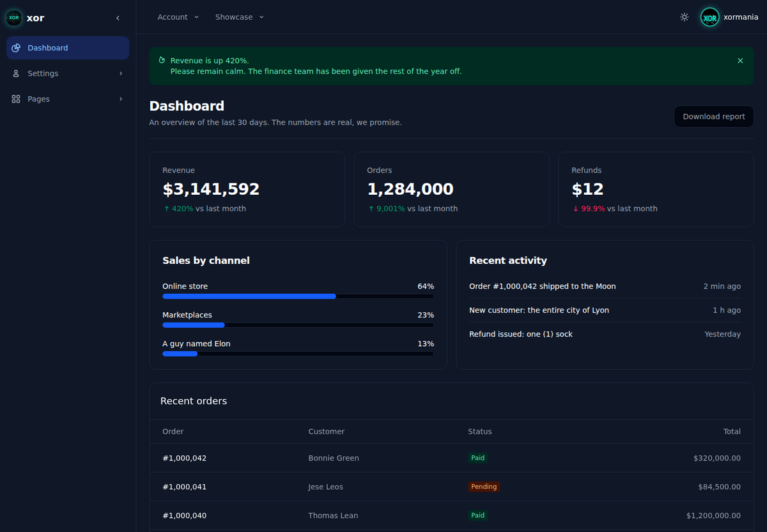Click the 64% Online store percentage

click(426, 287)
